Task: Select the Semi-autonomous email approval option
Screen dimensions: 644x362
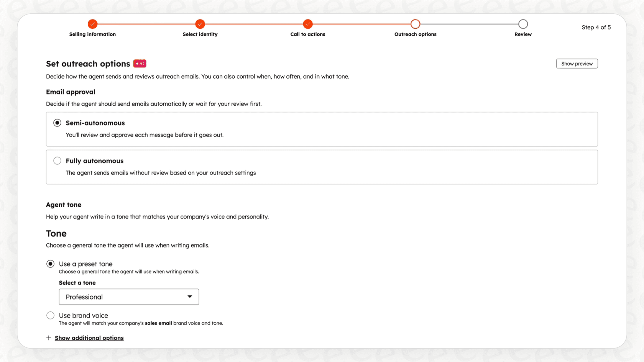Action: point(57,123)
